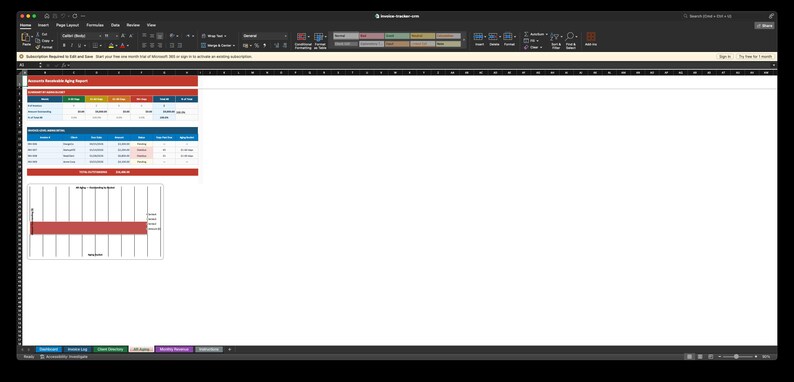Toggle the center horizontal alignment button

152,46
